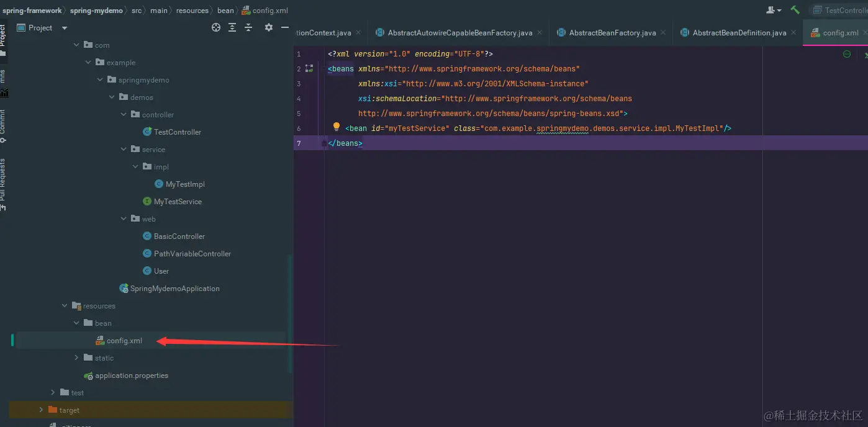Open the Project tool window side tab
868x427 pixels.
[3, 39]
